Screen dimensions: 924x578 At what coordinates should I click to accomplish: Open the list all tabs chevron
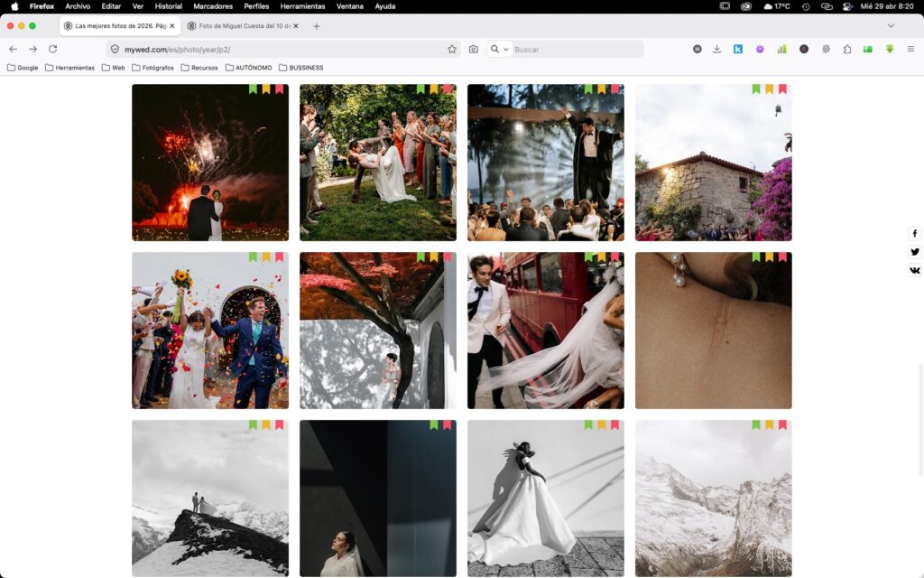[891, 25]
